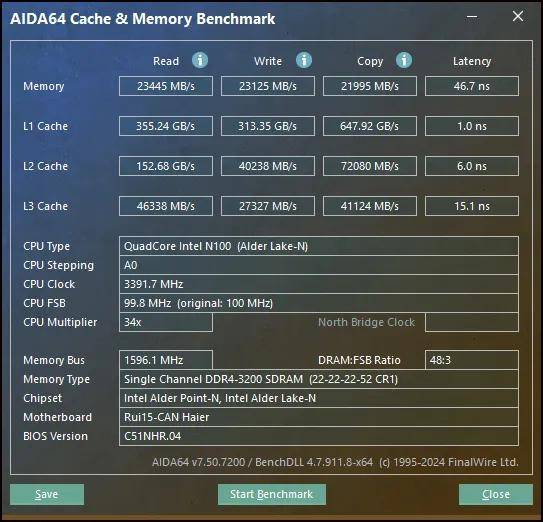
Task: Click the CPU Multiplier label
Action: [60, 322]
